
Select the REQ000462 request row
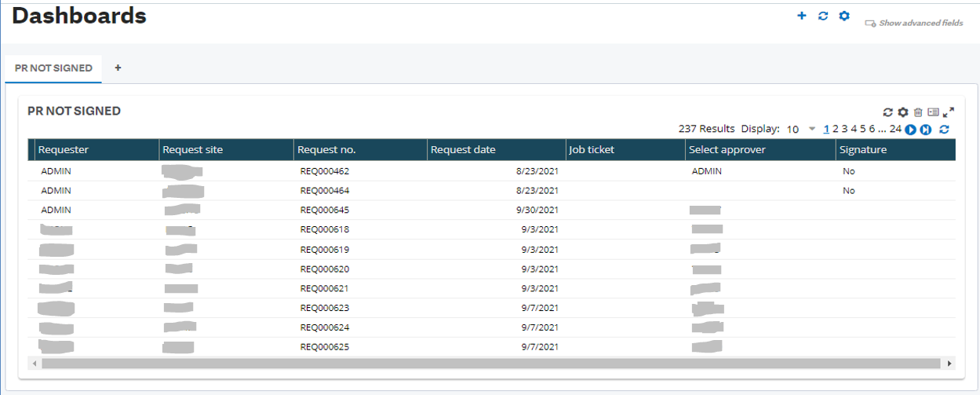point(324,171)
